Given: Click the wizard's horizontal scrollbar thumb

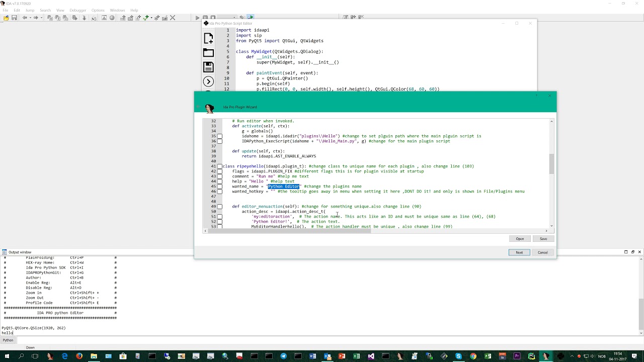Looking at the screenshot, I should click(x=289, y=231).
